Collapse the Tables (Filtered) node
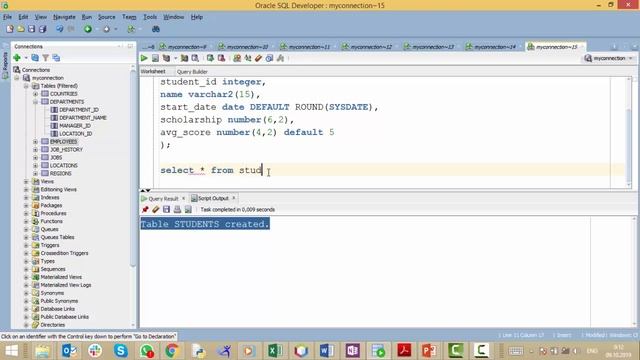This screenshot has width=640, height=360. point(26,86)
